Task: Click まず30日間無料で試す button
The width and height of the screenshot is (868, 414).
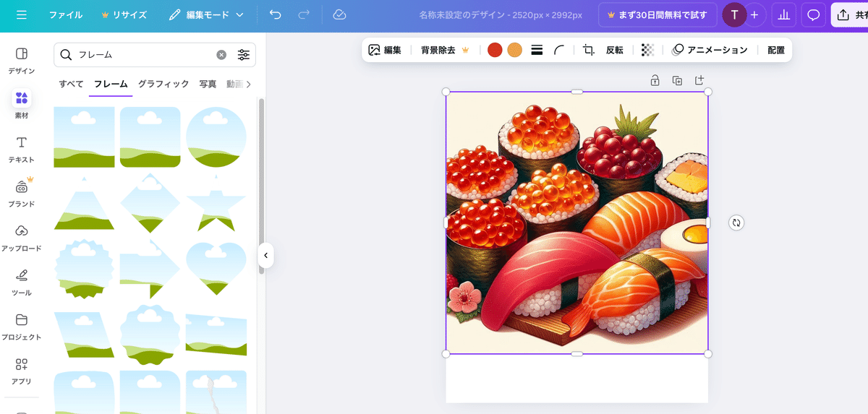Action: [x=658, y=14]
